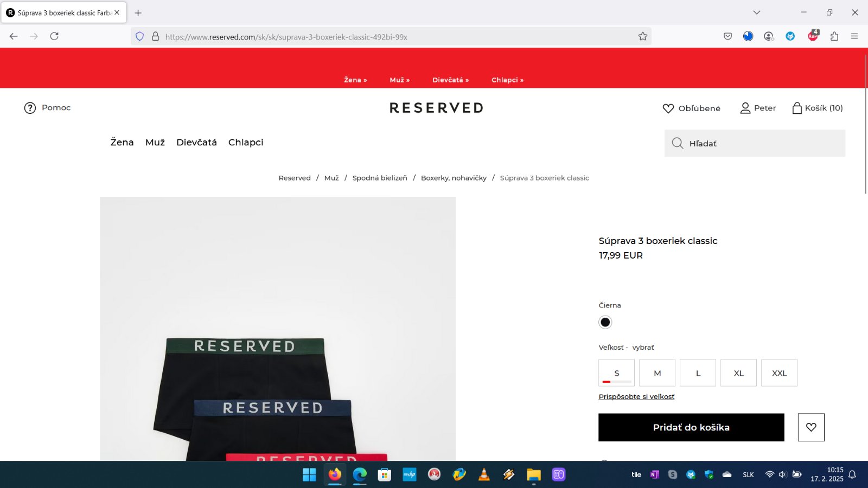Click the Pridať do košíka button

(x=691, y=427)
